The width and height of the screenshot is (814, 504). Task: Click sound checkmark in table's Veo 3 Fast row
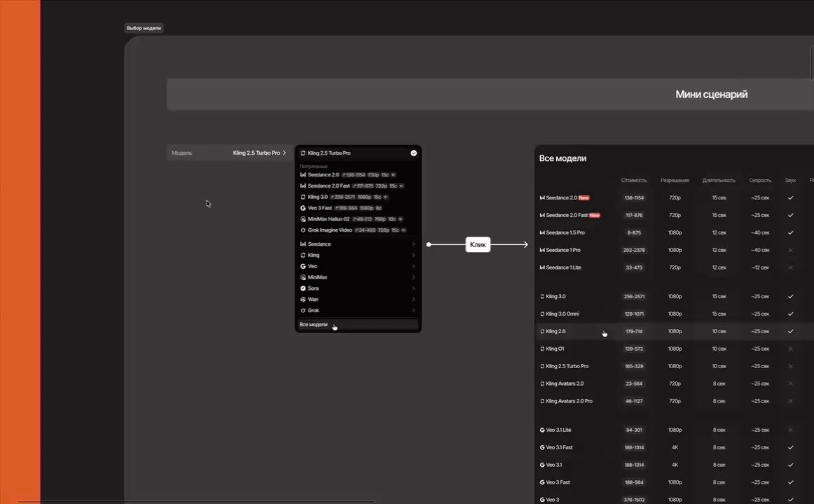point(791,482)
